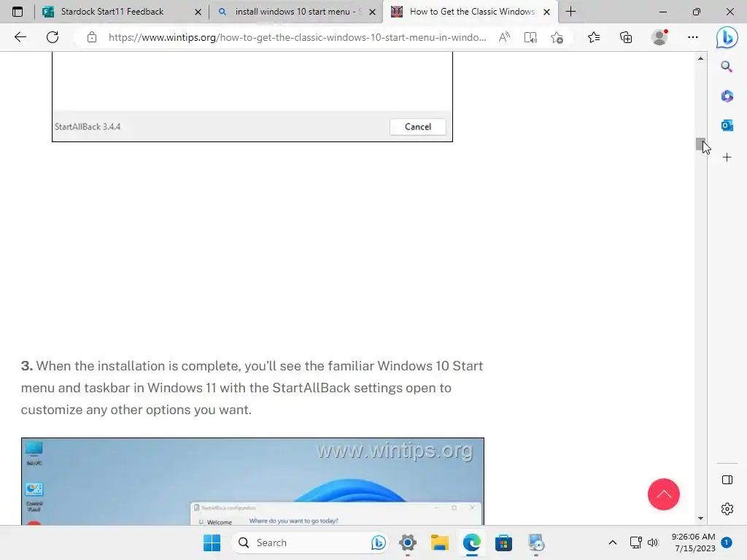Open notification center badge

click(727, 542)
